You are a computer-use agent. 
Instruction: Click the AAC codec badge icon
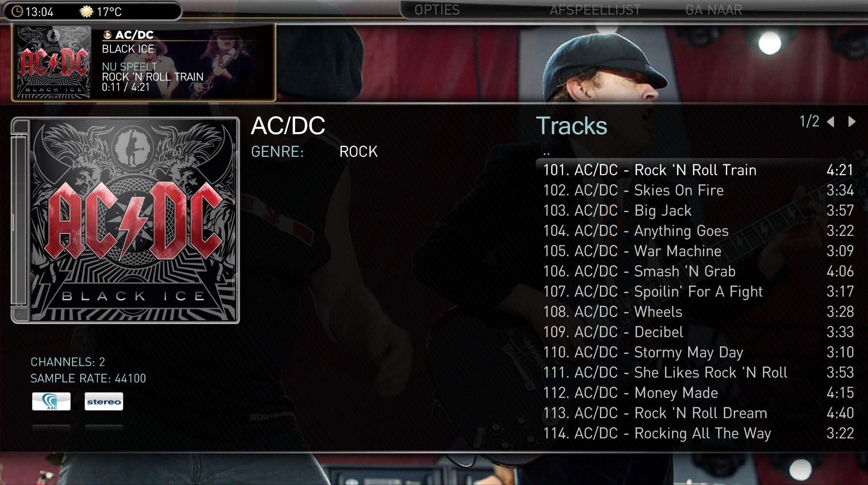(51, 401)
